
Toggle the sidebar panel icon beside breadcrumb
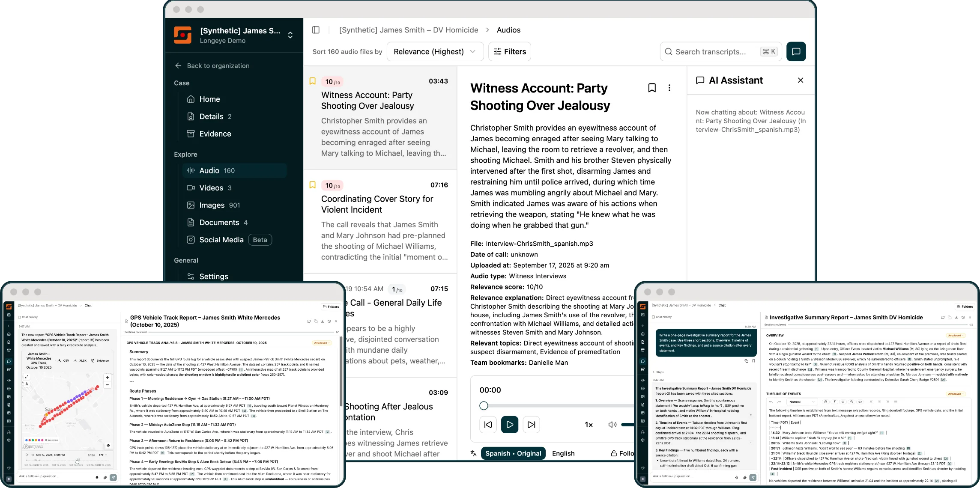point(316,30)
